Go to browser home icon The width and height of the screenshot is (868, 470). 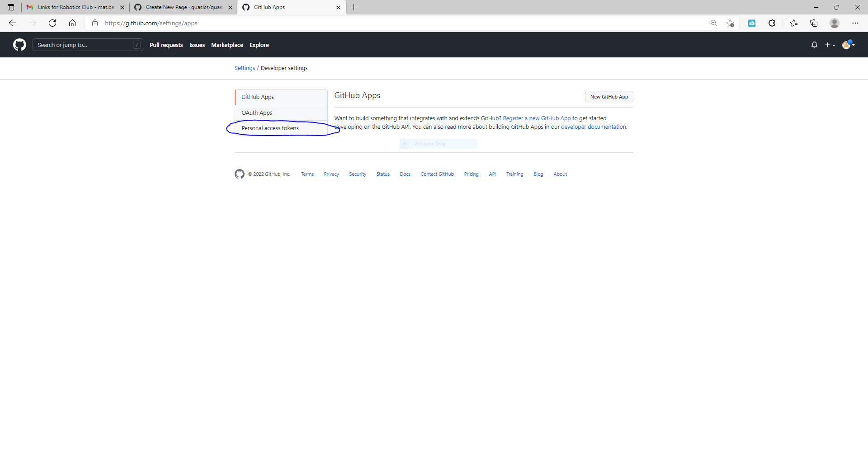(72, 23)
